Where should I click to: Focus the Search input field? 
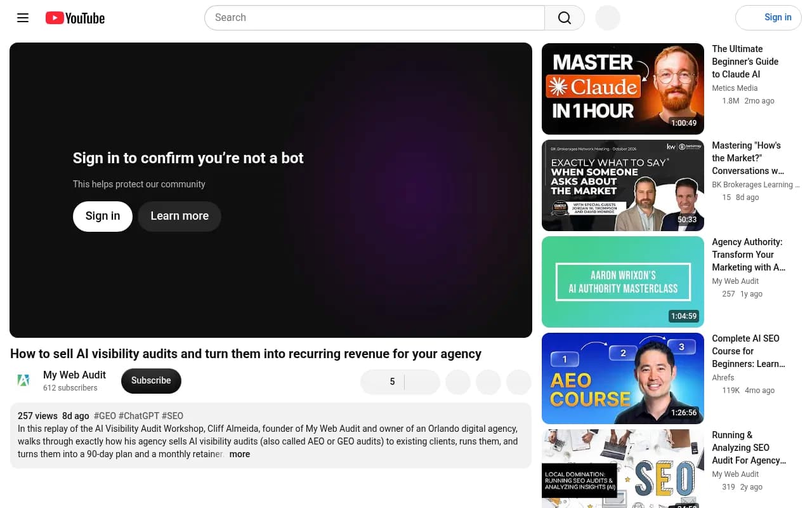click(x=374, y=18)
